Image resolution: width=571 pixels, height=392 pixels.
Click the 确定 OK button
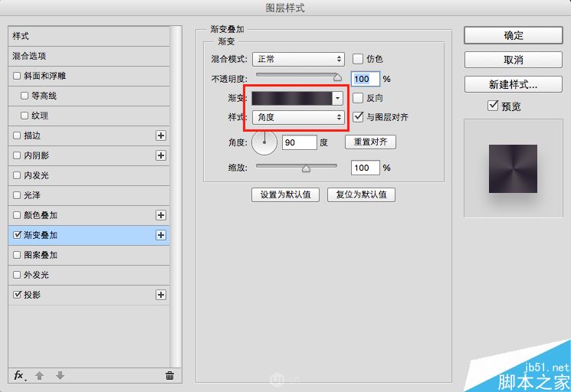(514, 36)
